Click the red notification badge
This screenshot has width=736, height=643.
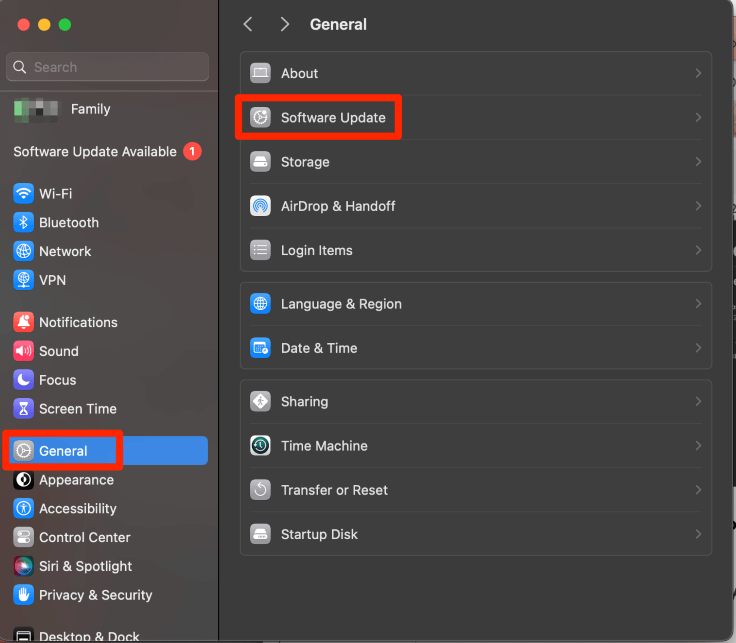192,151
